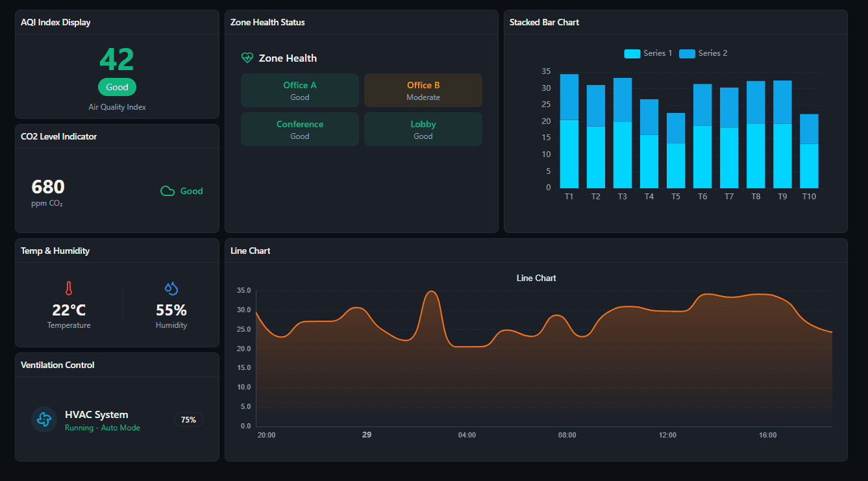Select the Office A zone card
The image size is (868, 481).
click(299, 90)
